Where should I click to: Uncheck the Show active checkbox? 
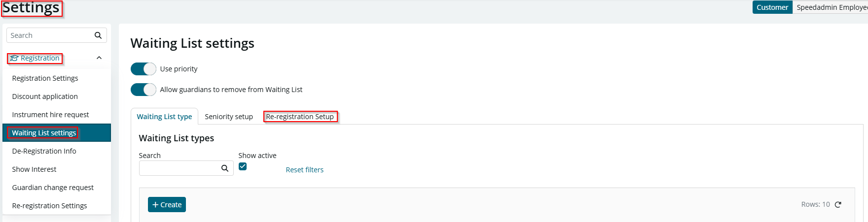pyautogui.click(x=243, y=166)
